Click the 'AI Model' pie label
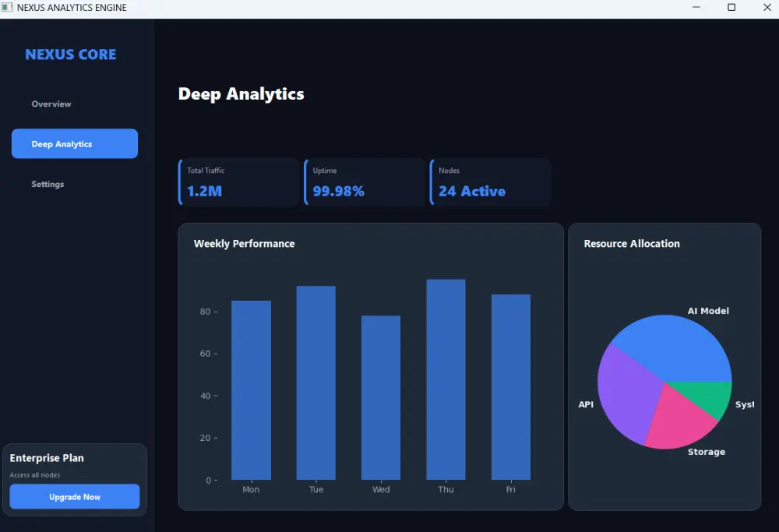Screen dimensions: 779x532 click(708, 311)
